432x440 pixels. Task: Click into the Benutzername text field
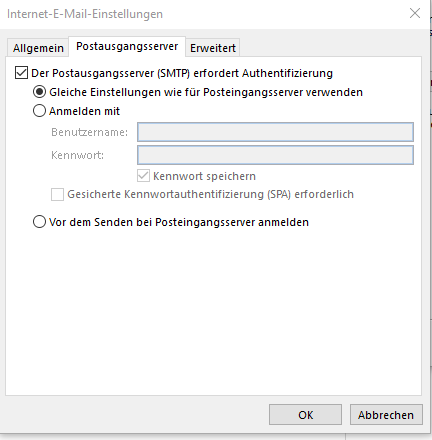coord(275,132)
